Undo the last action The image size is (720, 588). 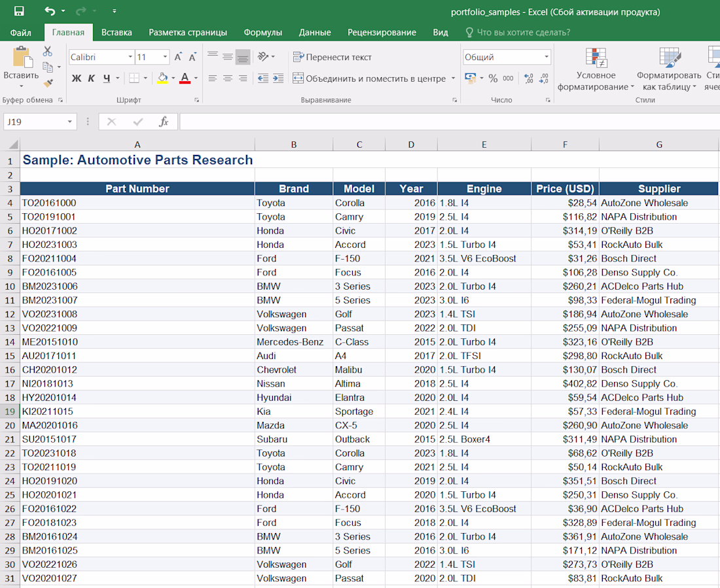[50, 11]
